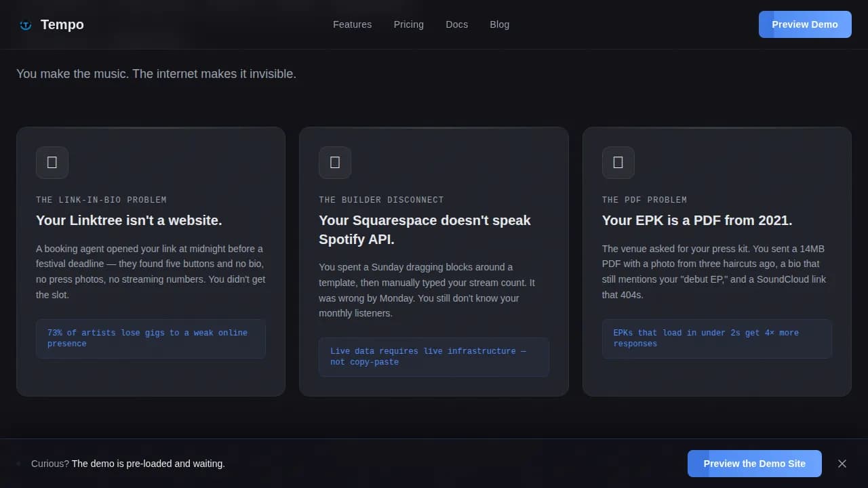Click the 'Live data requires live infrastructure' stat box

(x=434, y=357)
